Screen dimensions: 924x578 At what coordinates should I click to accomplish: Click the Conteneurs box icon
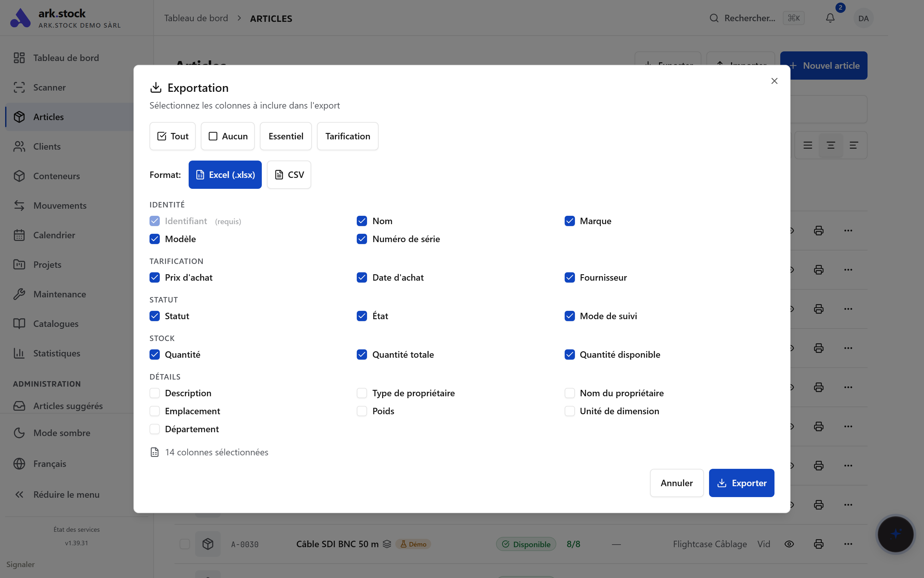(19, 176)
